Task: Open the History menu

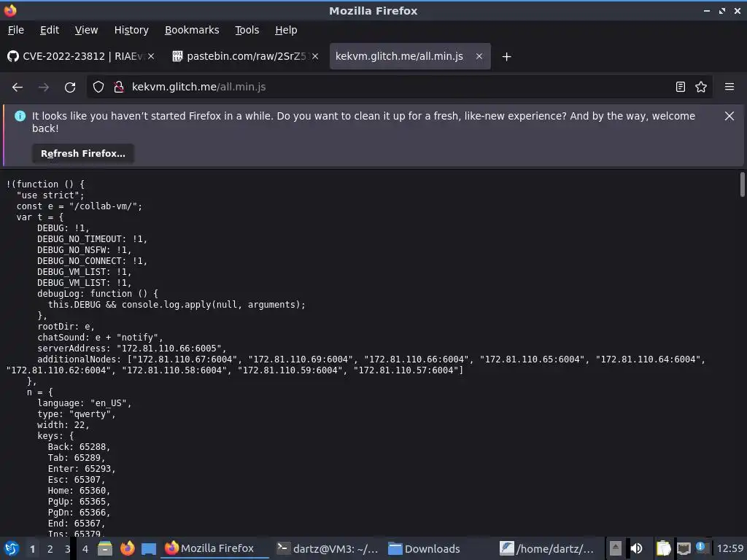Action: [131, 30]
